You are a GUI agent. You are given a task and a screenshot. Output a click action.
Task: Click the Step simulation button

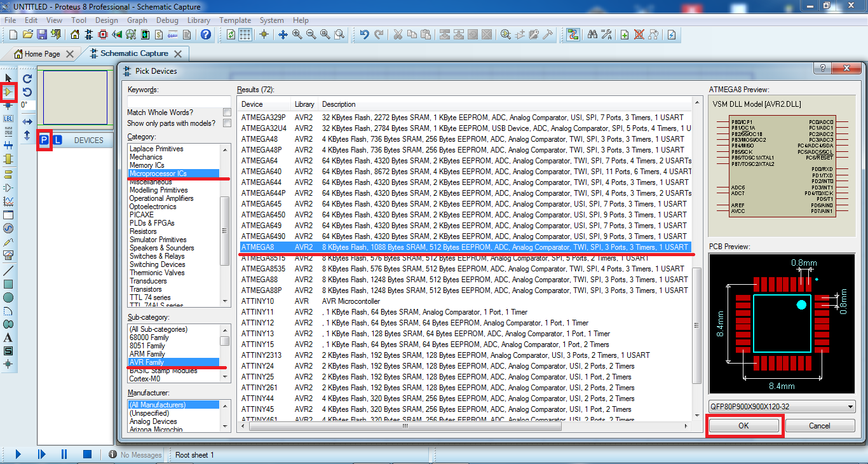click(x=41, y=454)
